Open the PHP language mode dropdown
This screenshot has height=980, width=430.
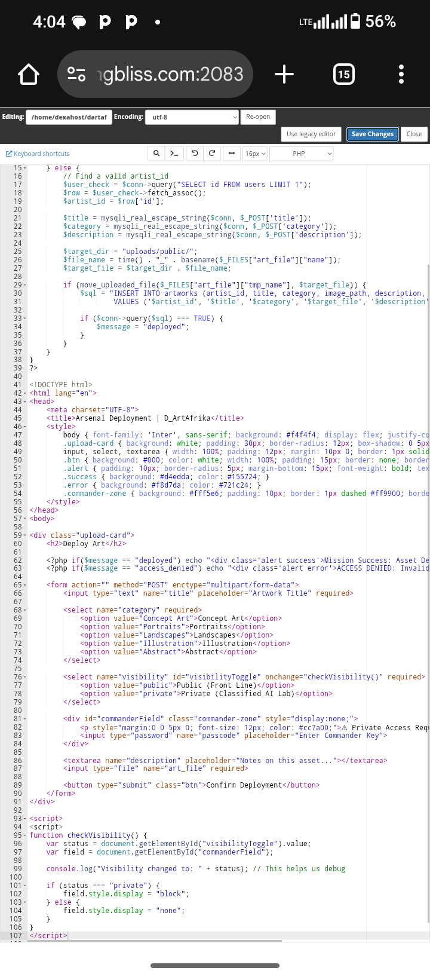pyautogui.click(x=301, y=154)
